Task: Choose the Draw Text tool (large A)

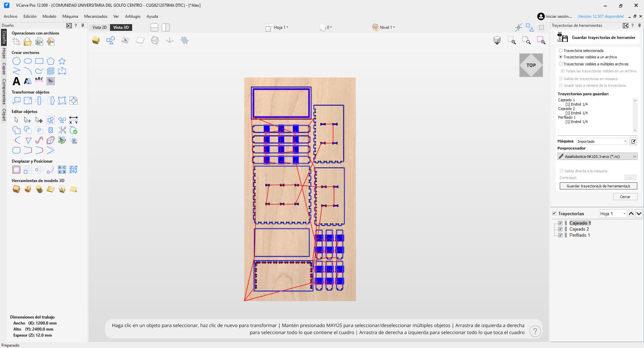Action: tap(16, 81)
